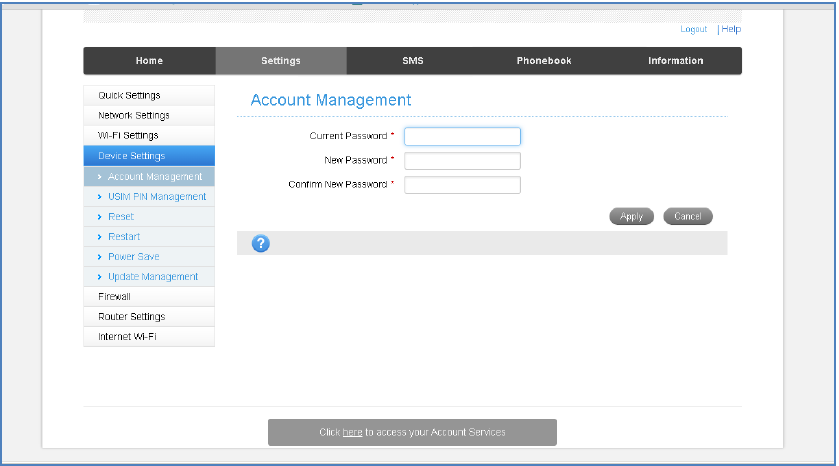Open the Phonebook tab
Viewport: 839px width, 466px height.
coord(544,61)
